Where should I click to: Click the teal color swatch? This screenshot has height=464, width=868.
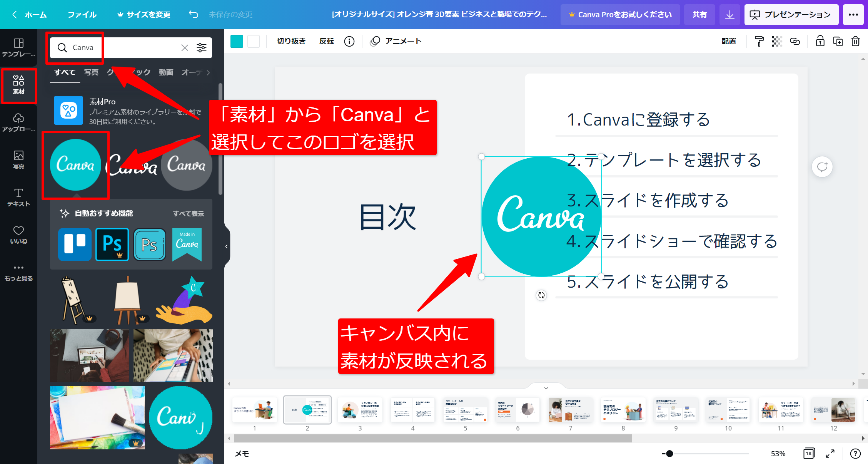237,41
